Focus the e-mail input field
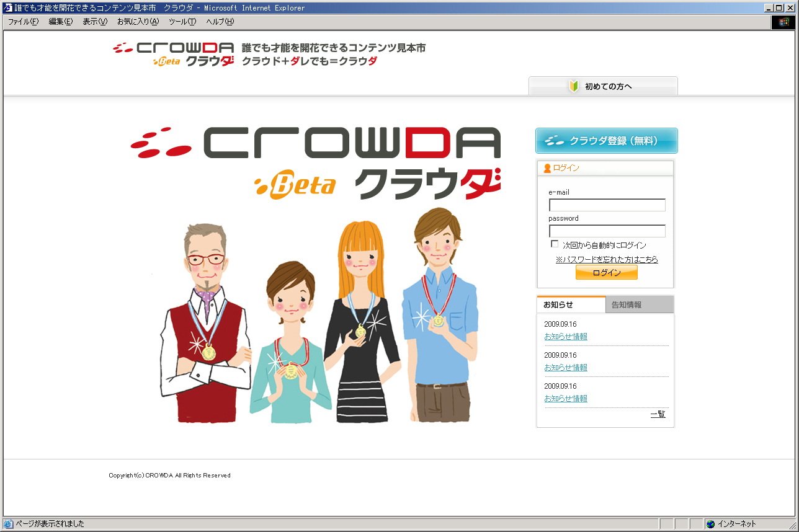This screenshot has width=799, height=532. 607,205
